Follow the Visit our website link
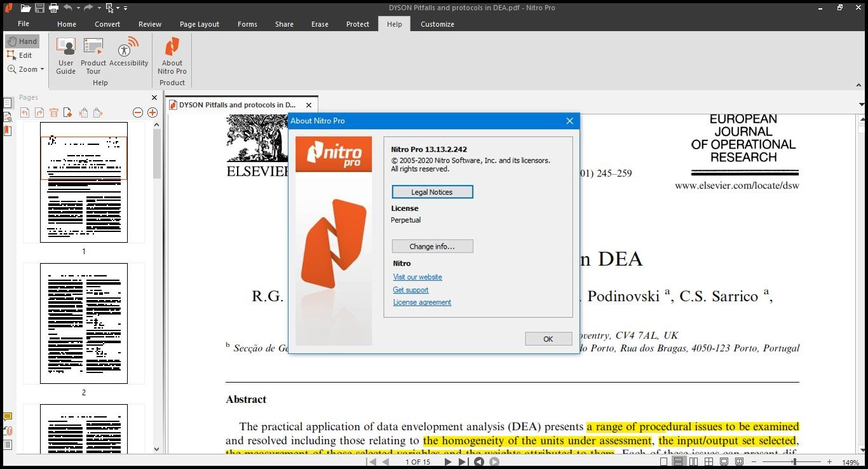The image size is (868, 469). [417, 277]
